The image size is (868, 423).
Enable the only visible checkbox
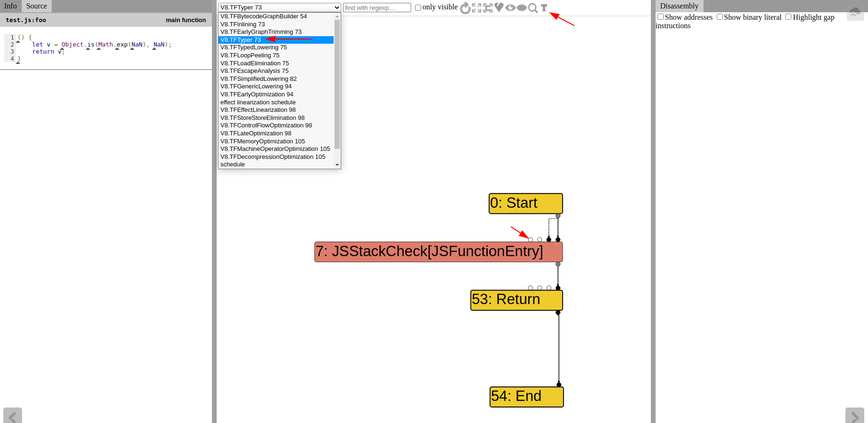tap(418, 8)
